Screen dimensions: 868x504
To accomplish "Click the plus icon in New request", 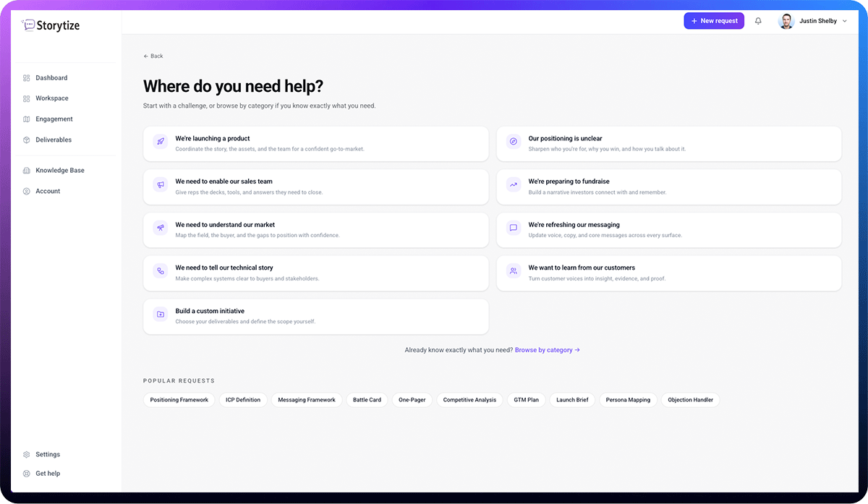I will [694, 21].
